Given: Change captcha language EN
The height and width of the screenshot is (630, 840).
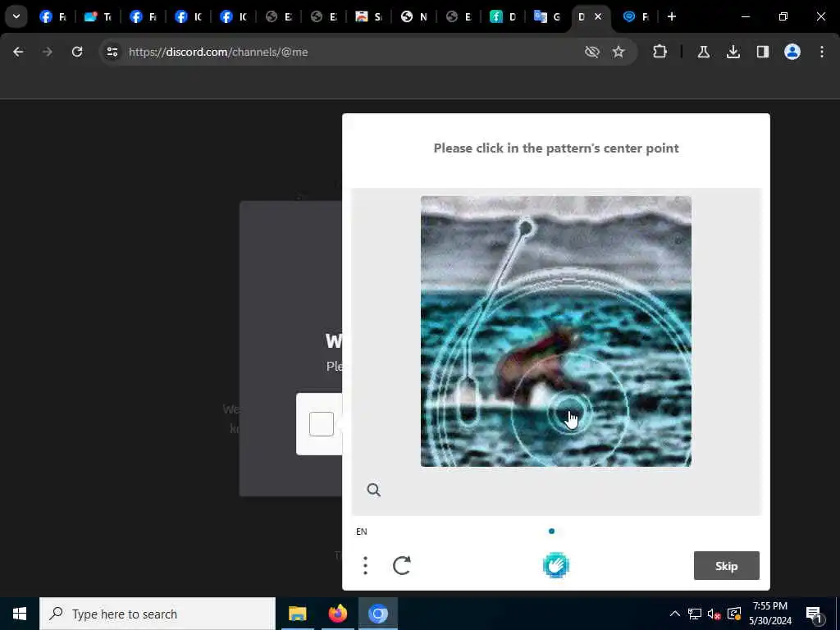Looking at the screenshot, I should pyautogui.click(x=362, y=532).
